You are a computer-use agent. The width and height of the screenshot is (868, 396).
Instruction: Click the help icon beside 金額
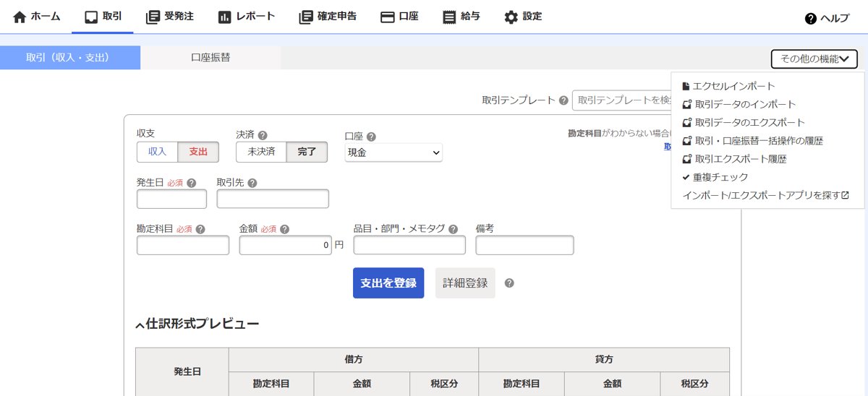pos(285,229)
